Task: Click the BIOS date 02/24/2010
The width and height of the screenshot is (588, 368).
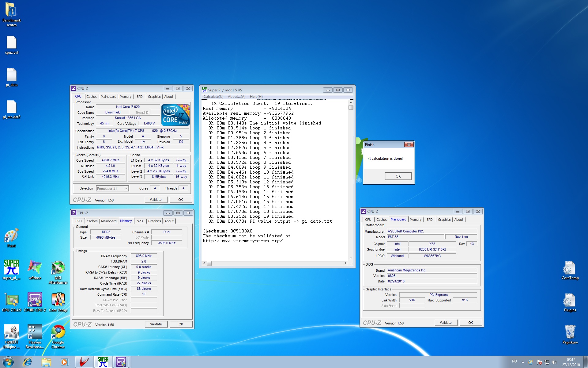Action: pos(432,281)
